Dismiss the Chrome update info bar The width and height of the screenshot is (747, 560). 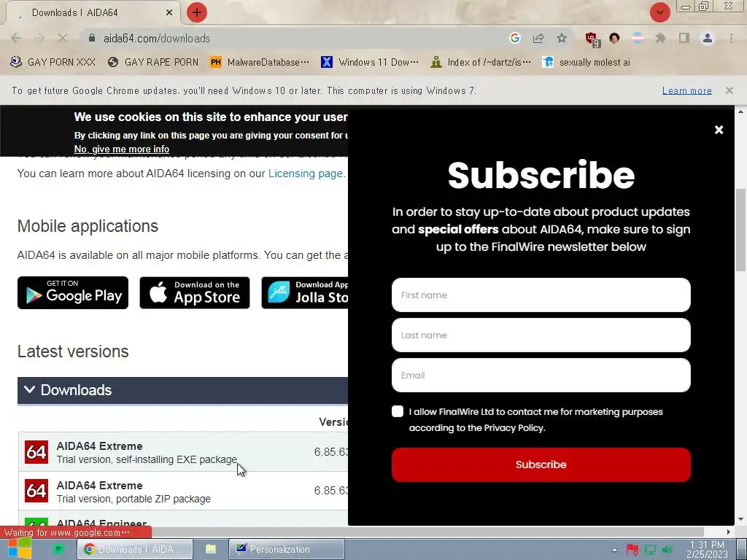click(x=729, y=90)
